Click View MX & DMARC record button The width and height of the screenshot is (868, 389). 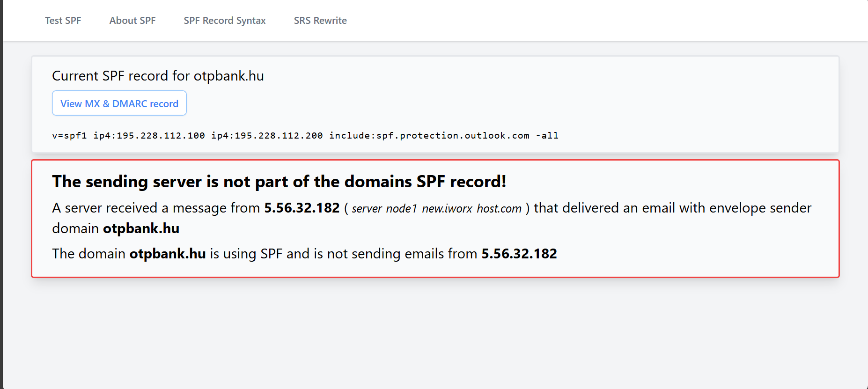pyautogui.click(x=119, y=103)
